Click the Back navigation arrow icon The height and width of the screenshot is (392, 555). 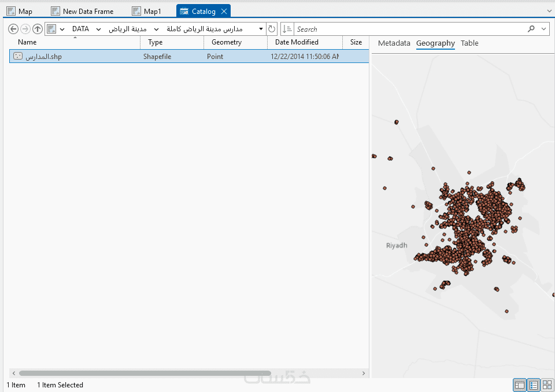13,29
